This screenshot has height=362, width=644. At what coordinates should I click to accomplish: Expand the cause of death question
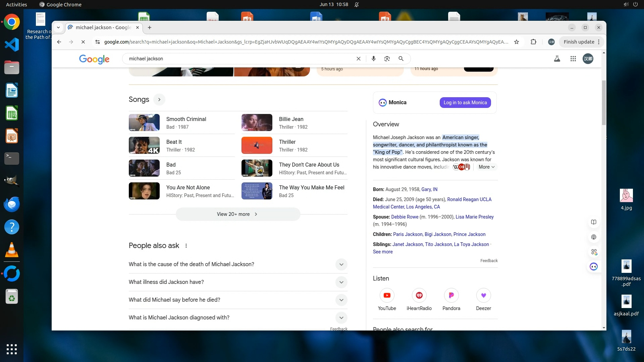tap(341, 264)
